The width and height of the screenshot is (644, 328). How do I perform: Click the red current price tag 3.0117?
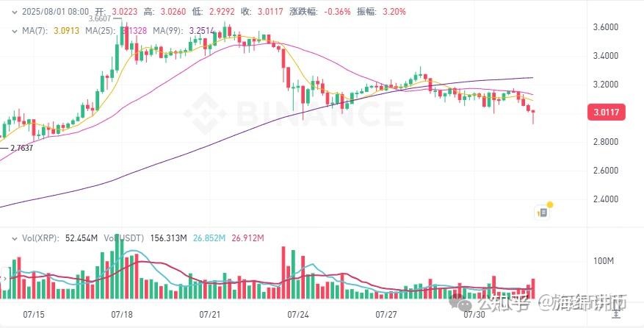point(607,112)
